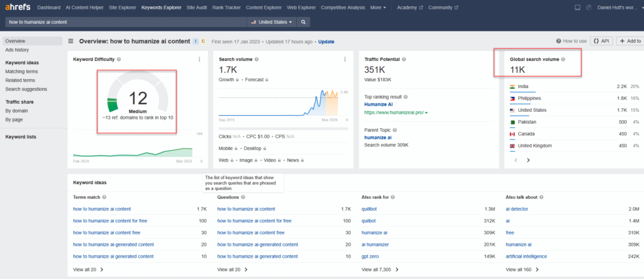
Task: Click the Traffic Potential help icon
Action: [x=404, y=60]
